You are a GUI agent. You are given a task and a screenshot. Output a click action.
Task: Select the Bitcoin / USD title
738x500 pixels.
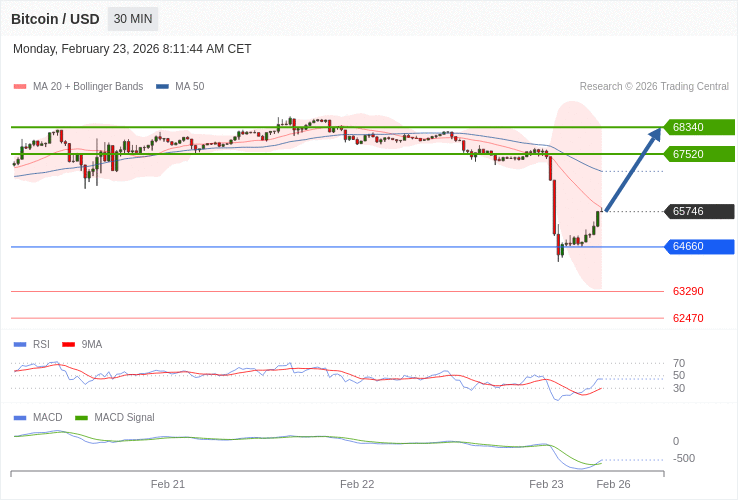click(x=55, y=19)
